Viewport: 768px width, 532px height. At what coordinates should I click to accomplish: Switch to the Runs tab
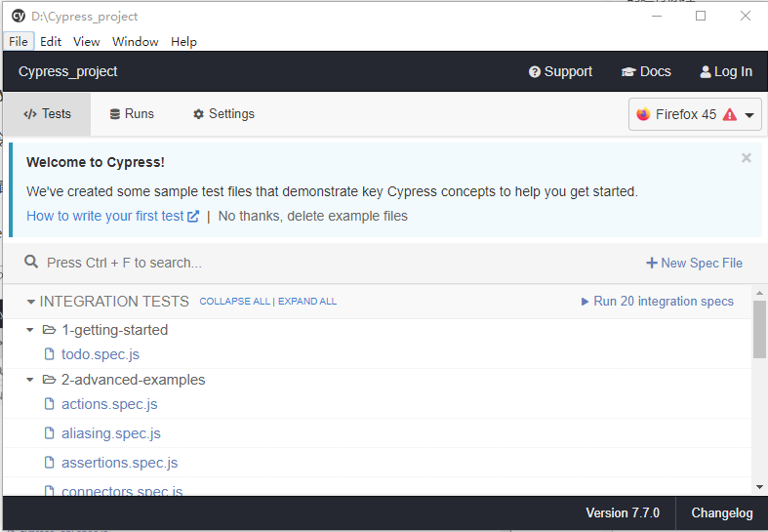click(x=132, y=114)
